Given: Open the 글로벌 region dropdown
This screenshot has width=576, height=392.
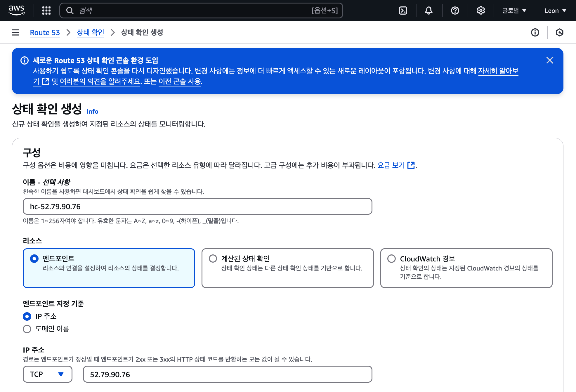Looking at the screenshot, I should pyautogui.click(x=514, y=11).
